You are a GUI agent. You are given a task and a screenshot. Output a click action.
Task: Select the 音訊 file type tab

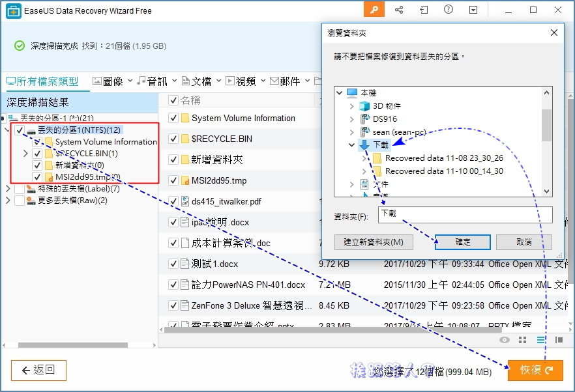pos(152,81)
